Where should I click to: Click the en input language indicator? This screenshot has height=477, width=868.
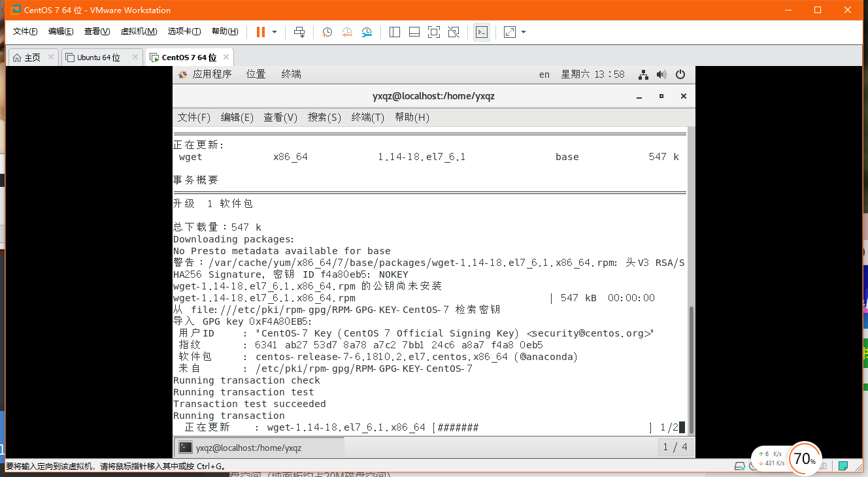[544, 74]
